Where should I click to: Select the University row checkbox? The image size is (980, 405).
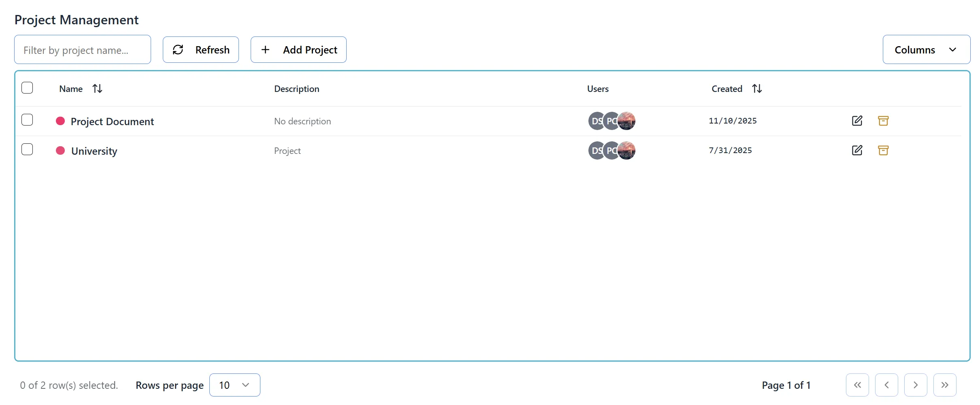(x=27, y=149)
